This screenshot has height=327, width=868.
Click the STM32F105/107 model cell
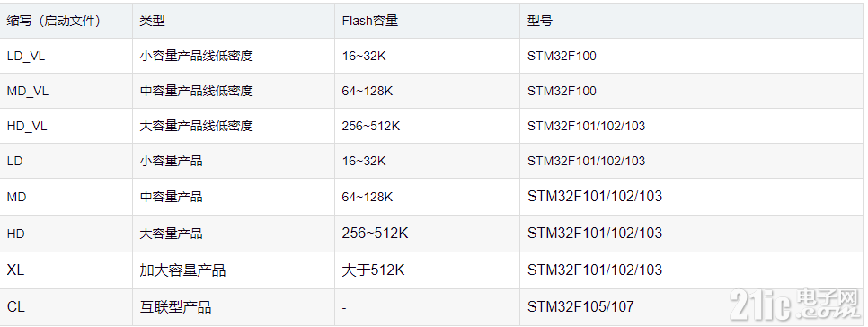click(x=580, y=306)
